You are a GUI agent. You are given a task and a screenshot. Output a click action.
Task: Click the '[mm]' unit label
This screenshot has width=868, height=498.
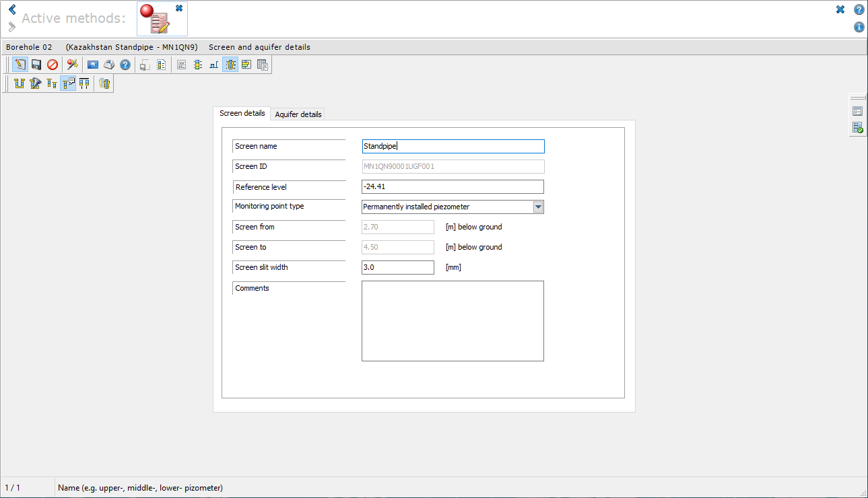point(453,267)
